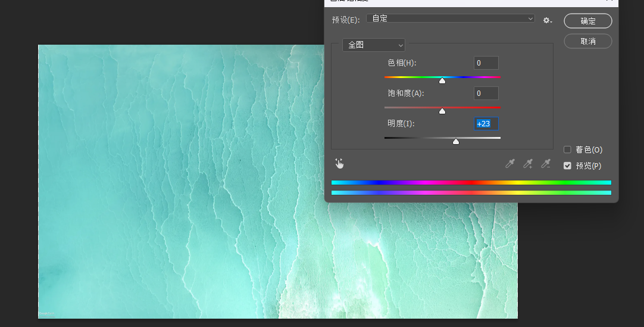This screenshot has width=644, height=327.
Task: Enable the 着色(O) colorize checkbox
Action: tap(567, 150)
